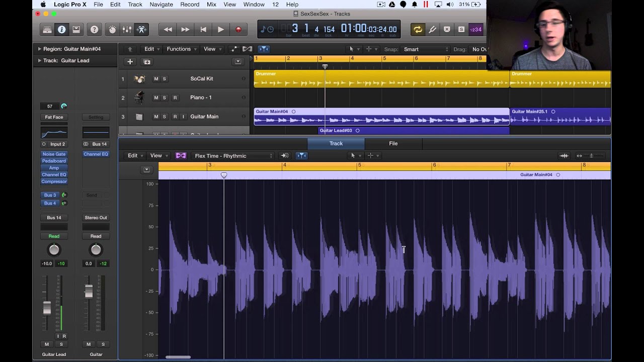
Task: Open the audio editor View menu
Action: tap(158, 156)
